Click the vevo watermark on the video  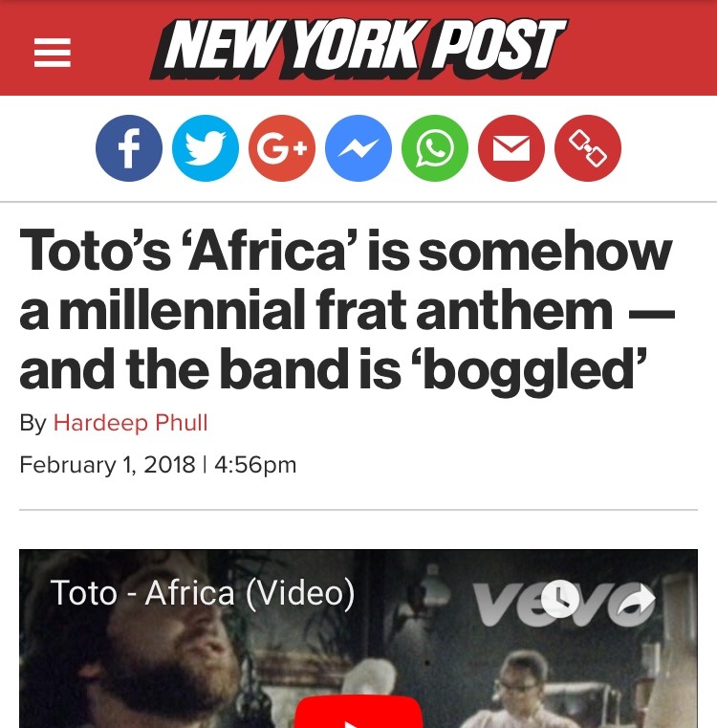pos(565,603)
